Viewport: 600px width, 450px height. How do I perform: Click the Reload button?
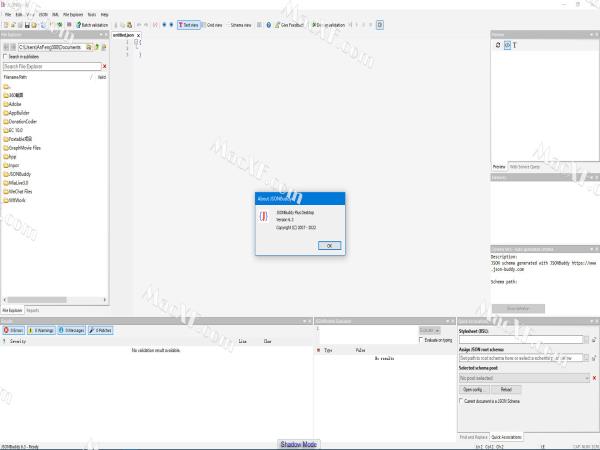pos(506,390)
